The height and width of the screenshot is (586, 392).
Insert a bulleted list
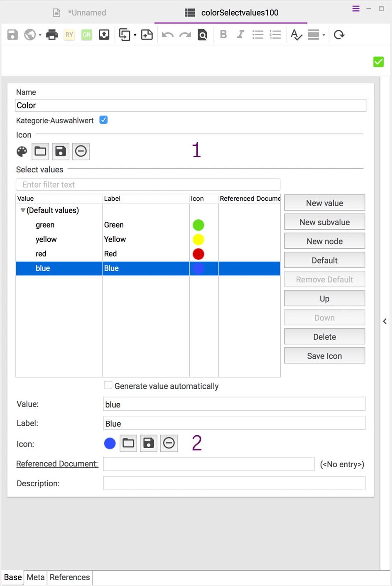click(258, 34)
